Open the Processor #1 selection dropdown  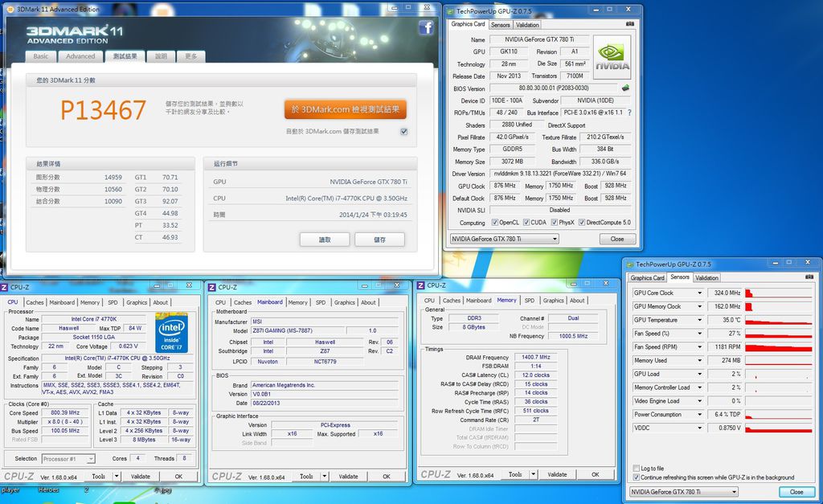[68, 459]
